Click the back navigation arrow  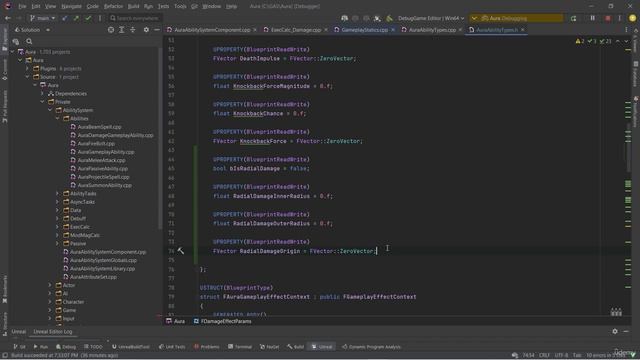tap(8, 18)
